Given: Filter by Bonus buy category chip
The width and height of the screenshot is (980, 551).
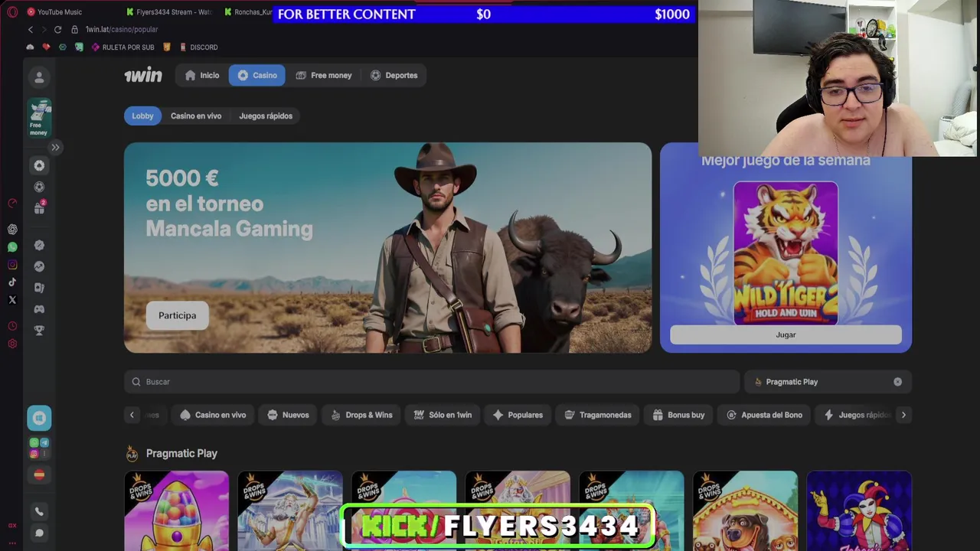Looking at the screenshot, I should [x=678, y=415].
